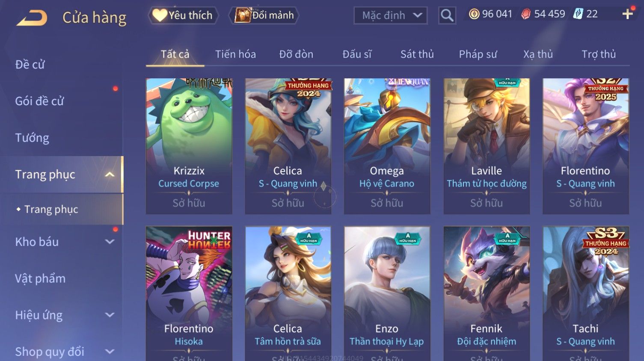644x361 pixels.
Task: Tap the red ruby currency icon
Action: click(x=526, y=14)
